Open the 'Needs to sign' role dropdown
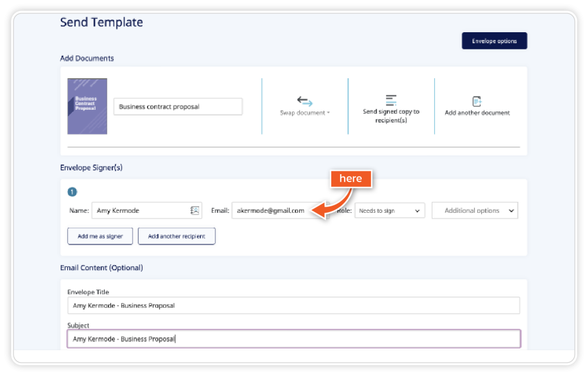The image size is (588, 376). tap(389, 210)
